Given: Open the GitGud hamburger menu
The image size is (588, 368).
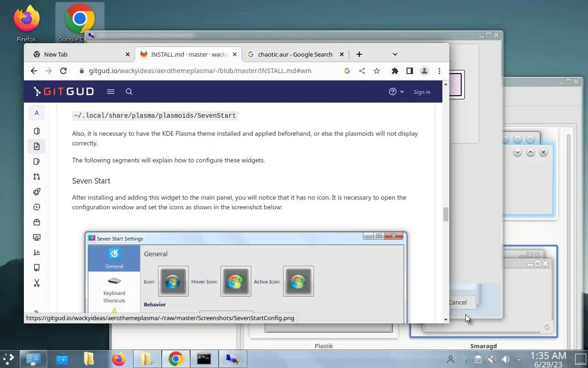Looking at the screenshot, I should [111, 92].
